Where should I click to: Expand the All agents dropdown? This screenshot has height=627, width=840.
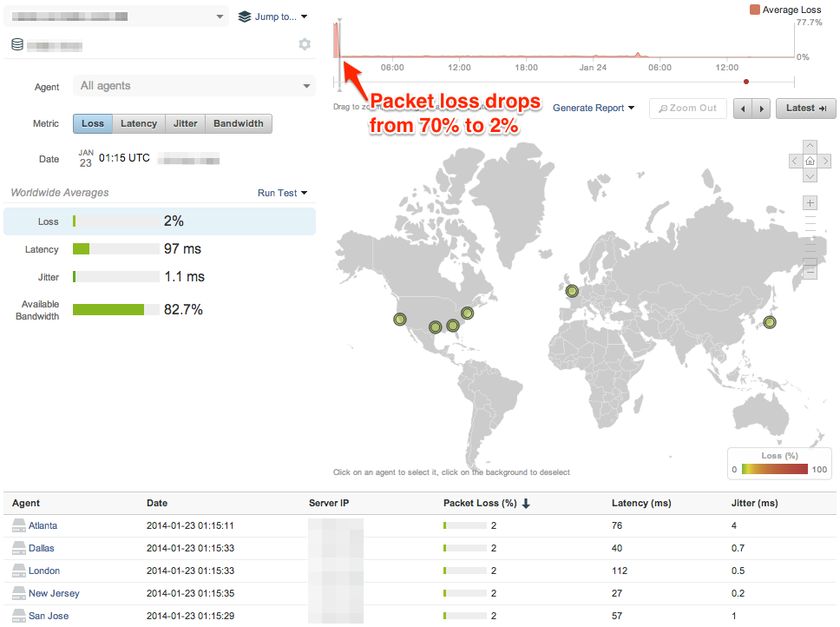point(194,86)
